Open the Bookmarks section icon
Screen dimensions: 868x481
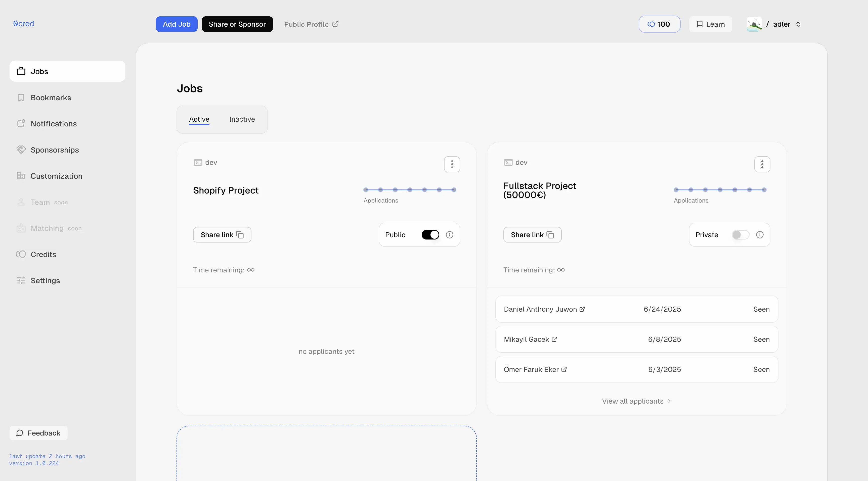21,97
